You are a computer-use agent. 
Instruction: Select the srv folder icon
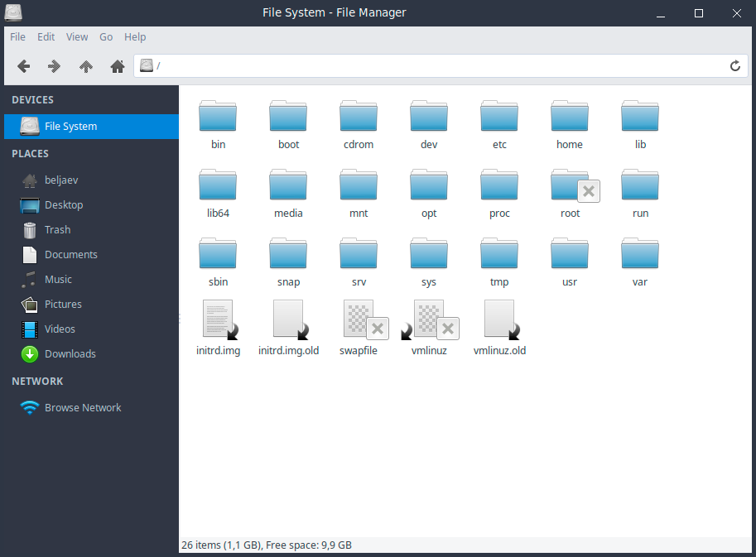click(359, 253)
